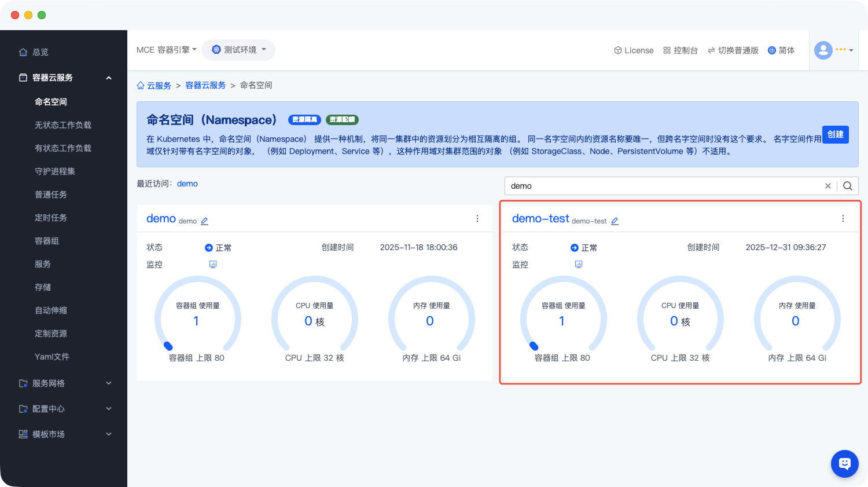Open monitoring icon in demo card

[213, 265]
